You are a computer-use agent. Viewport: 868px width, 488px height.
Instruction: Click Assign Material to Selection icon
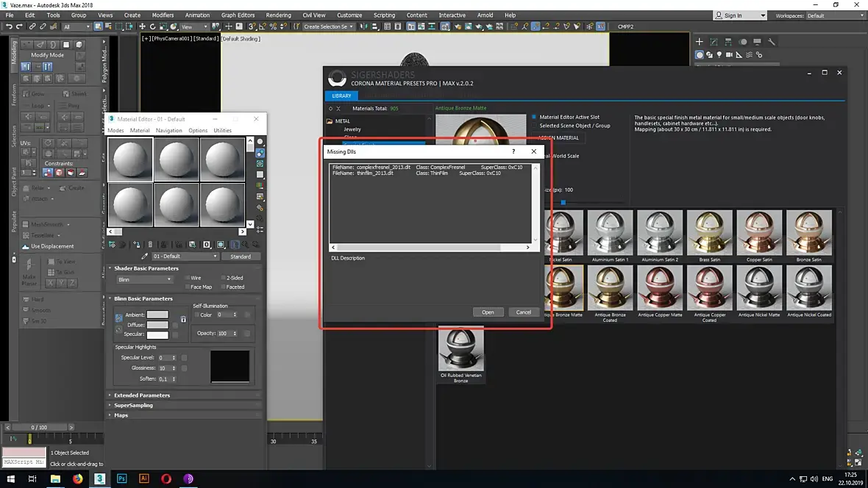(x=137, y=245)
